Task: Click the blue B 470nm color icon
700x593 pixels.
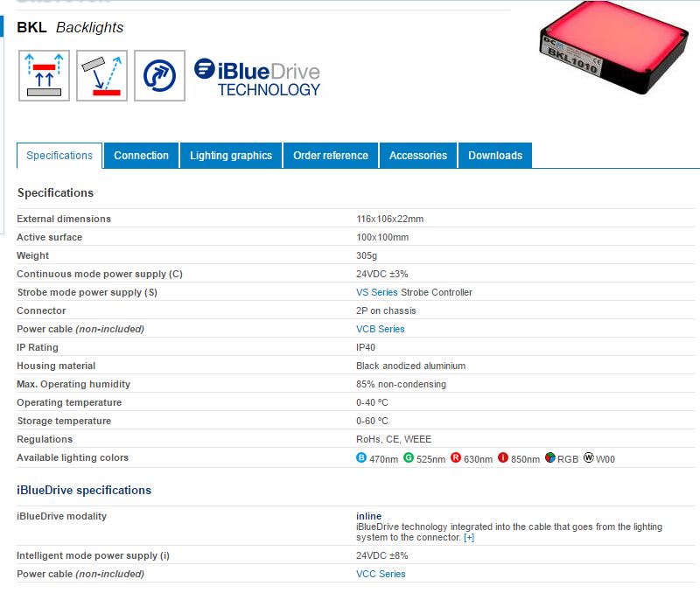Action: (361, 457)
